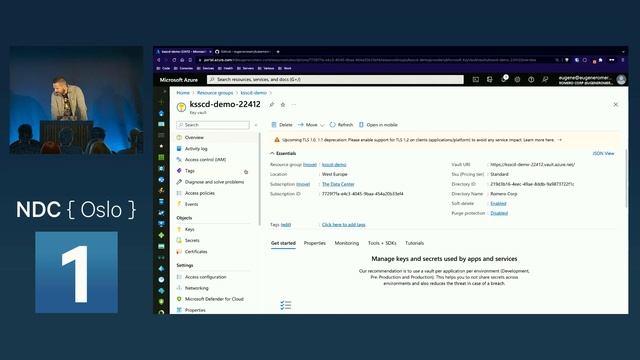Add key vault to favorites with star
The height and width of the screenshot is (360, 640).
pyautogui.click(x=283, y=105)
